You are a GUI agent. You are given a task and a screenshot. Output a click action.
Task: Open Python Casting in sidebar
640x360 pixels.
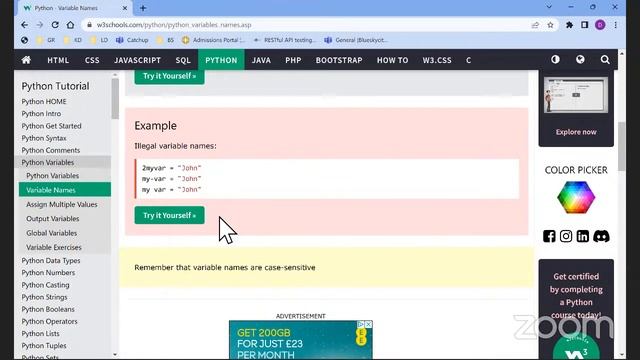click(x=45, y=285)
